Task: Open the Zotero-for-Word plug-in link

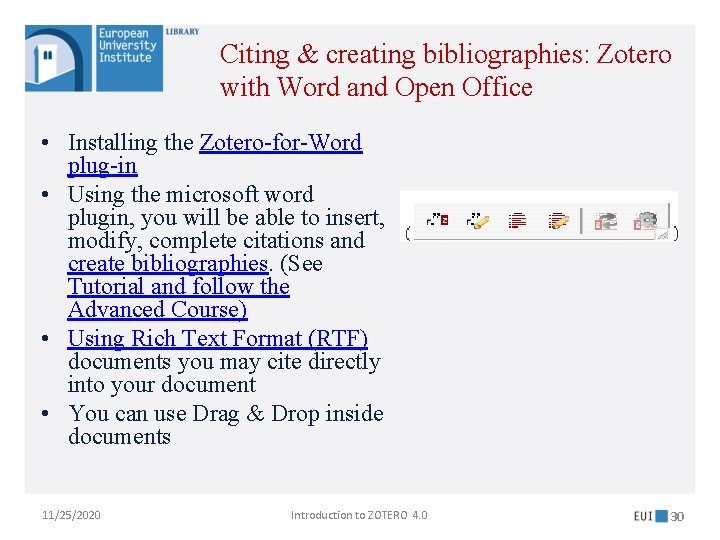Action: point(215,154)
